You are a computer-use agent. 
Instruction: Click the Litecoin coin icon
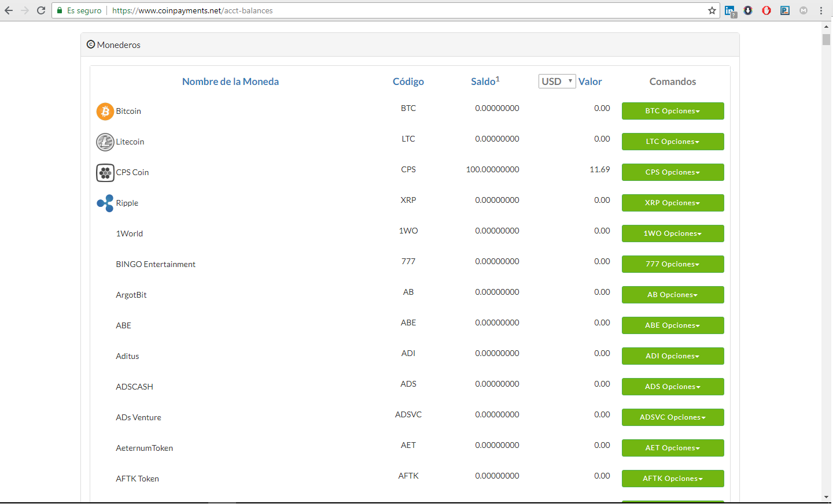pyautogui.click(x=105, y=142)
